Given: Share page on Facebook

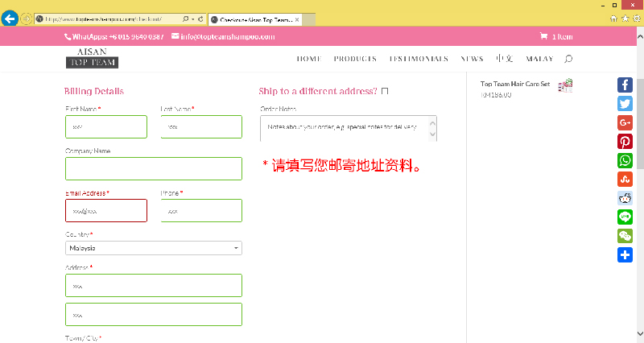Looking at the screenshot, I should [625, 85].
